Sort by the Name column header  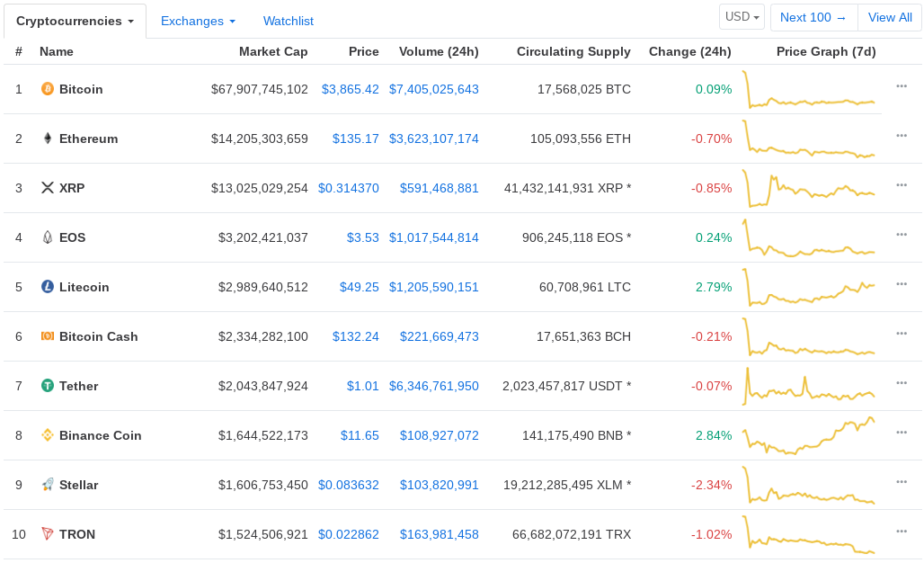[57, 52]
